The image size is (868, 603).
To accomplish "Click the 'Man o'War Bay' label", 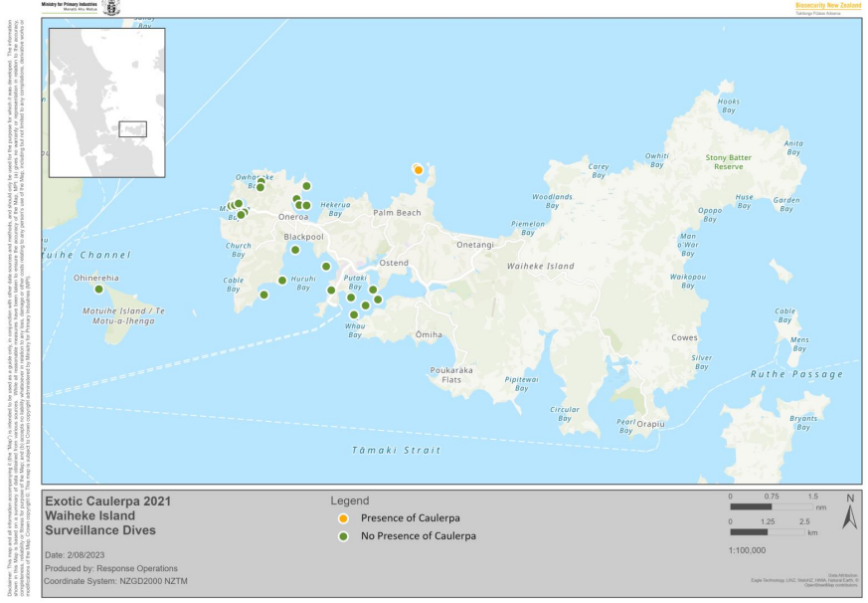I will pos(687,245).
